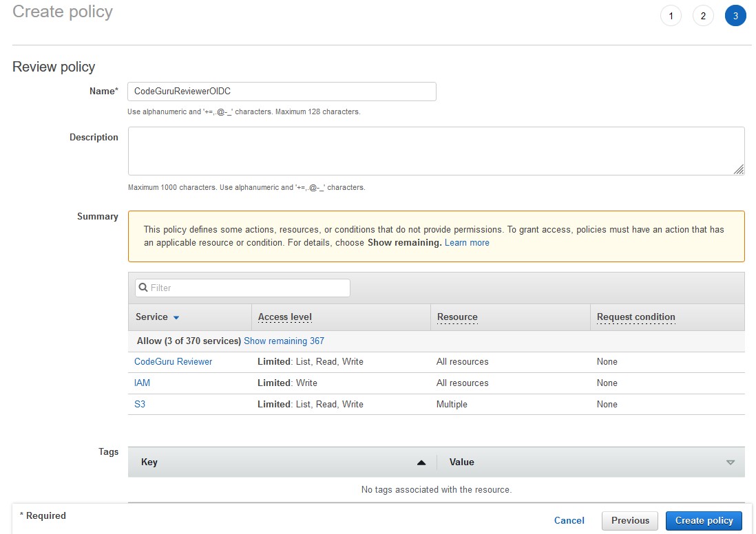Click the Access level column header
This screenshot has height=534, width=756.
285,317
